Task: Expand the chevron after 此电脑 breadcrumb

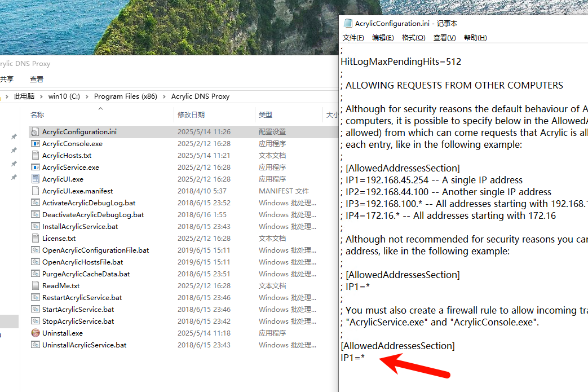Action: (x=42, y=96)
